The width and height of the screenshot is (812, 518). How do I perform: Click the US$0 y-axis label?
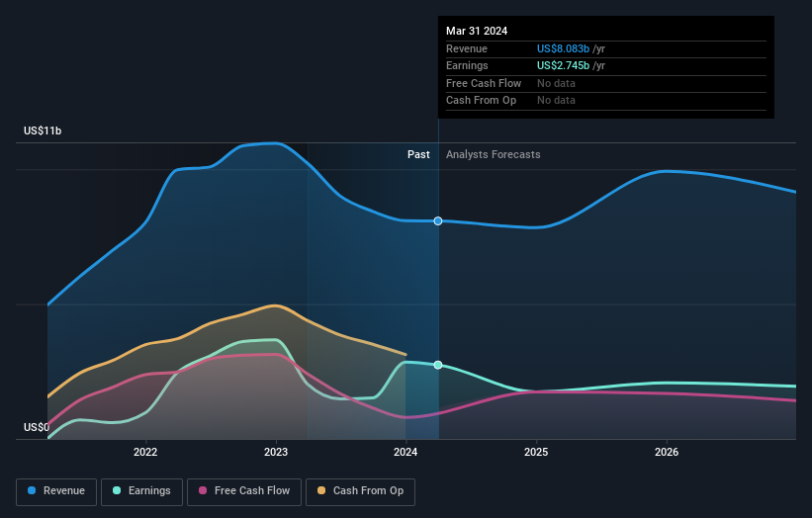click(37, 427)
